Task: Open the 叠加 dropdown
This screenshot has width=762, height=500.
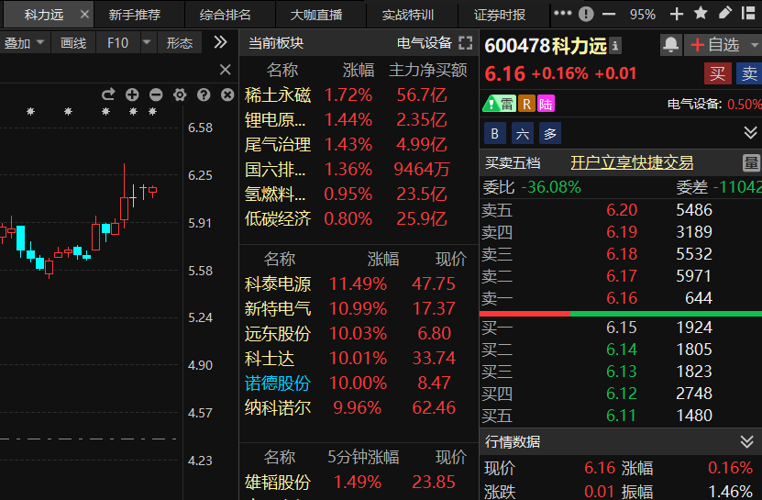Action: click(x=24, y=43)
